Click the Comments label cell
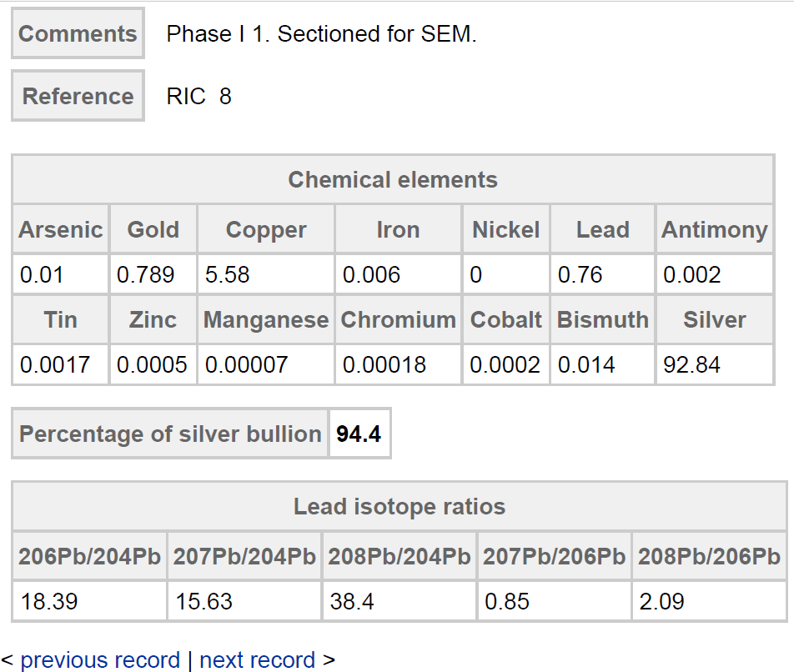This screenshot has width=794, height=672. [x=78, y=34]
